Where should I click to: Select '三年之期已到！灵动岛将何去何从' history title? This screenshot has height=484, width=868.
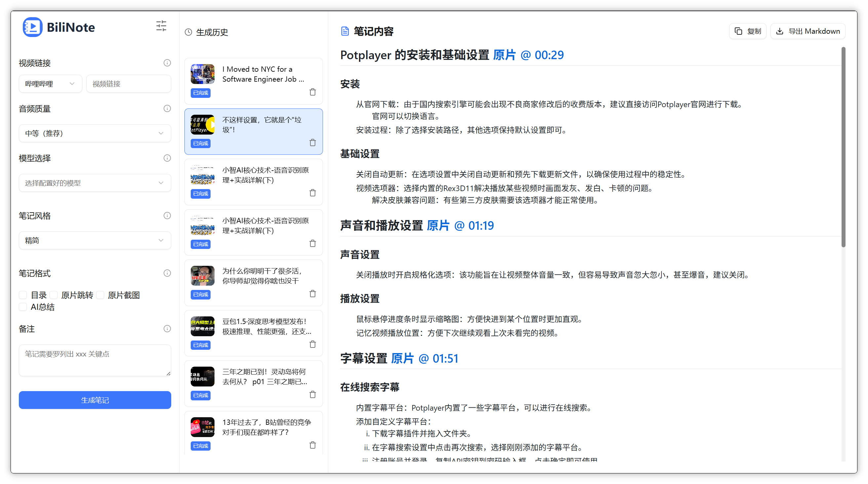tap(264, 377)
